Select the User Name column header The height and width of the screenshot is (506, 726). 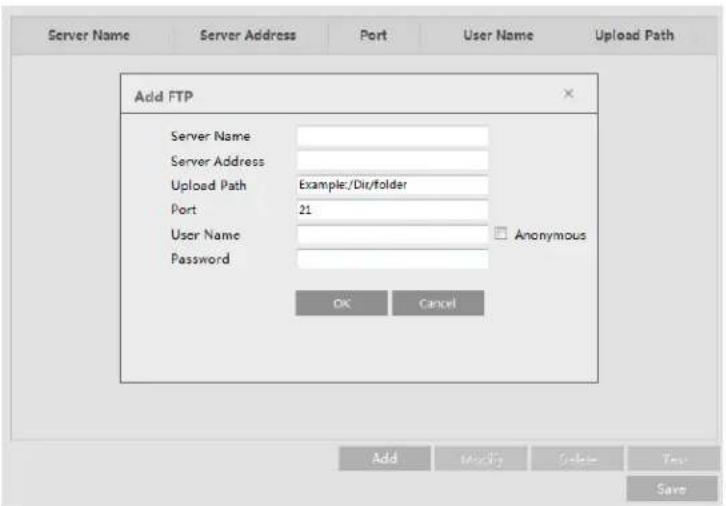pyautogui.click(x=498, y=35)
